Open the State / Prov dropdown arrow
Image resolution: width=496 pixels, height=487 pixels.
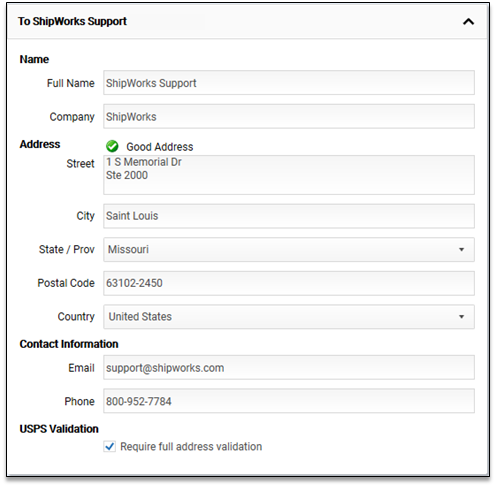tap(461, 249)
